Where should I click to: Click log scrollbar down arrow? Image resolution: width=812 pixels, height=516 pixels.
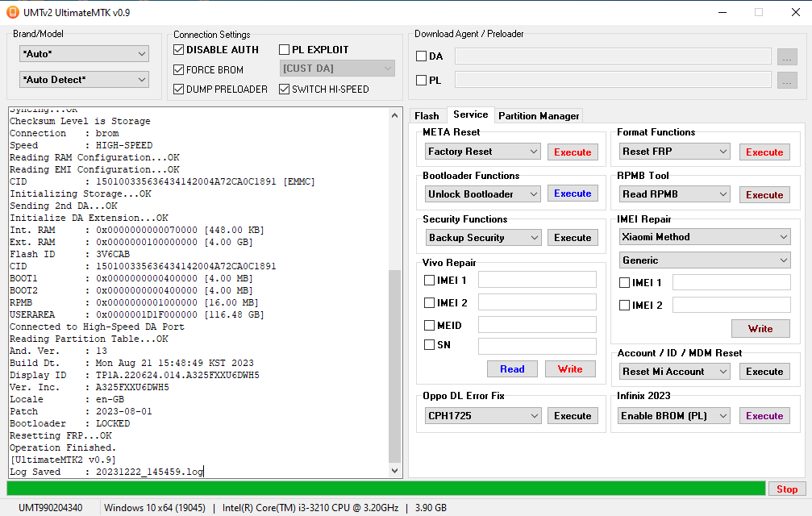394,471
